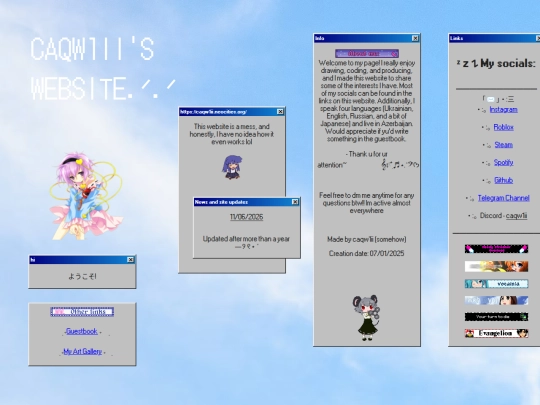
Task: Click the Evangelion badge
Action: click(x=496, y=333)
